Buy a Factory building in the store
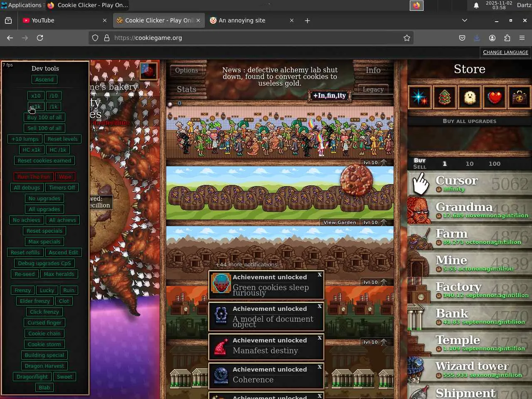 click(470, 290)
